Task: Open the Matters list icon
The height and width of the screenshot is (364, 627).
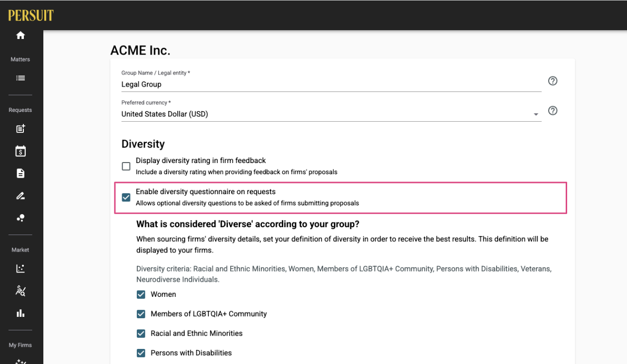Action: click(x=20, y=78)
